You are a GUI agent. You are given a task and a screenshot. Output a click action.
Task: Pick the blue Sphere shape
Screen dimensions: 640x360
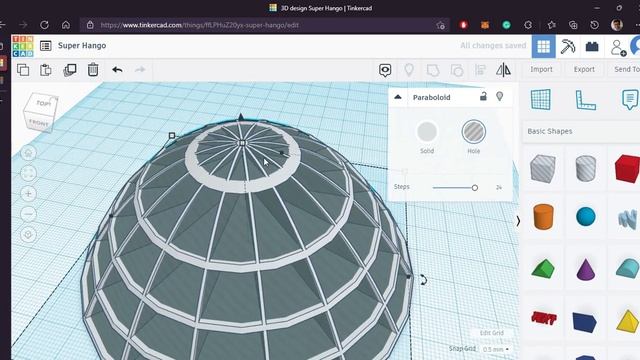tap(586, 217)
